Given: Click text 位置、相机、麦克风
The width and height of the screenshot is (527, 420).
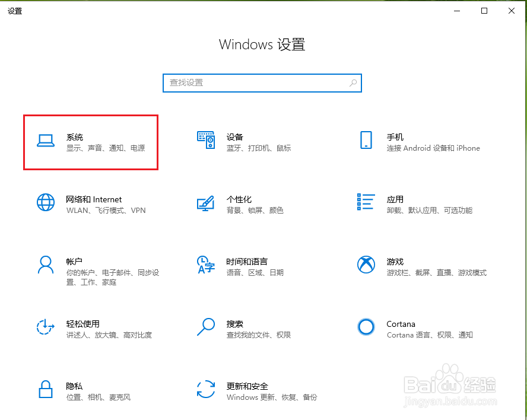Looking at the screenshot, I should [98, 397].
